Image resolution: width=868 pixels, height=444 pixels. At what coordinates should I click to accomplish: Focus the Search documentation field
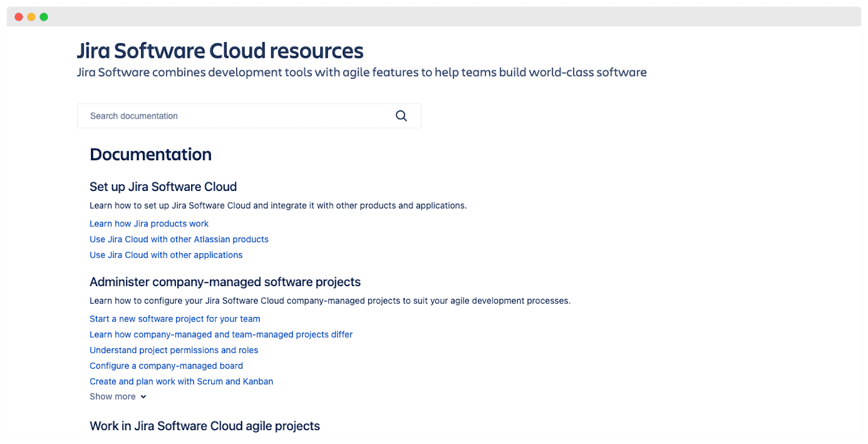249,116
